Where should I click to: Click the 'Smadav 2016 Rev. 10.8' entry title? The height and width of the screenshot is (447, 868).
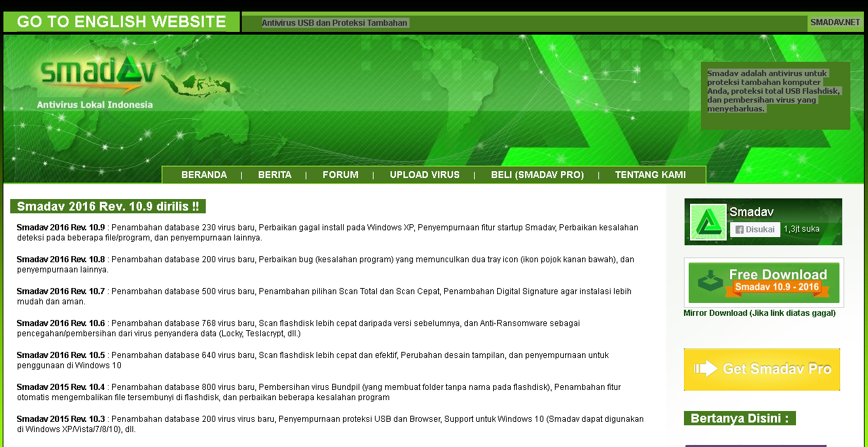click(61, 260)
